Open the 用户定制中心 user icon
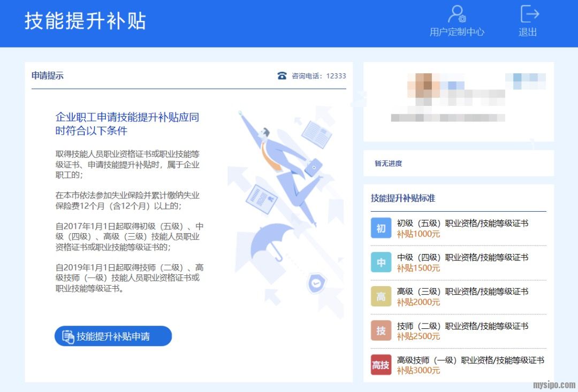Screen dimensions: 578x392 pos(457,15)
